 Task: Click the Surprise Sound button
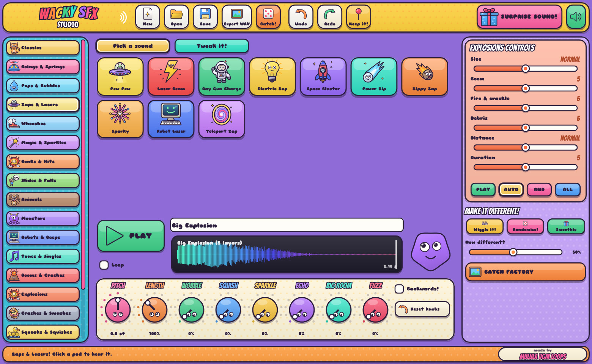(520, 17)
